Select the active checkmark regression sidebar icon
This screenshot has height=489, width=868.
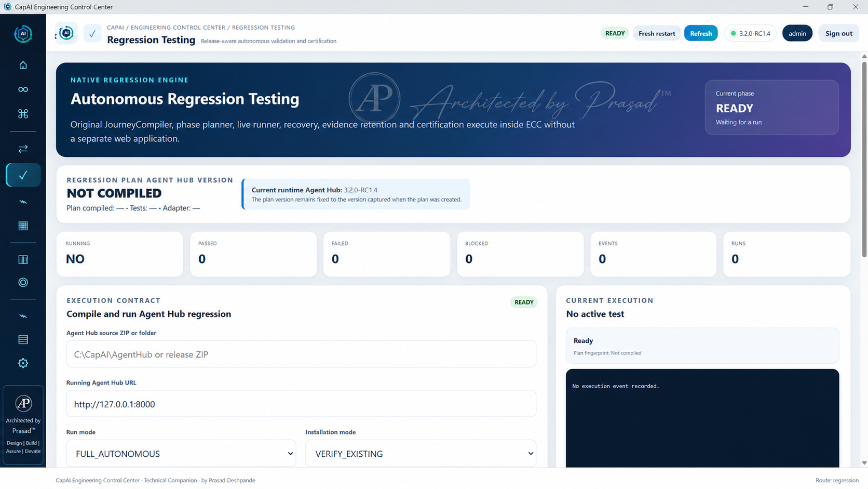coord(23,175)
